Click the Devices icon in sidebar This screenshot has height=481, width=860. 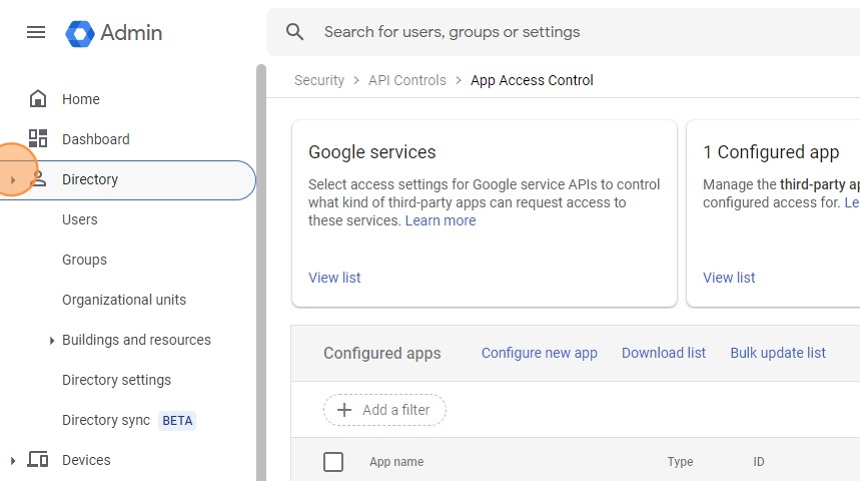[x=38, y=460]
